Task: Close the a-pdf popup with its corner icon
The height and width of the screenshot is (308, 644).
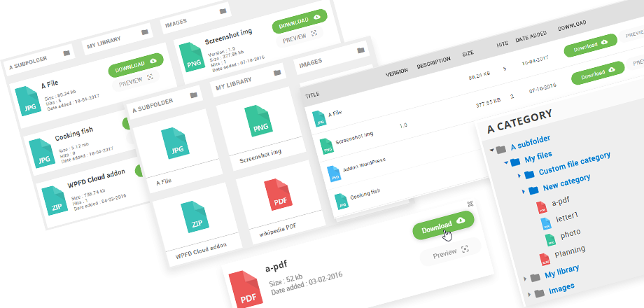Action: 470,204
